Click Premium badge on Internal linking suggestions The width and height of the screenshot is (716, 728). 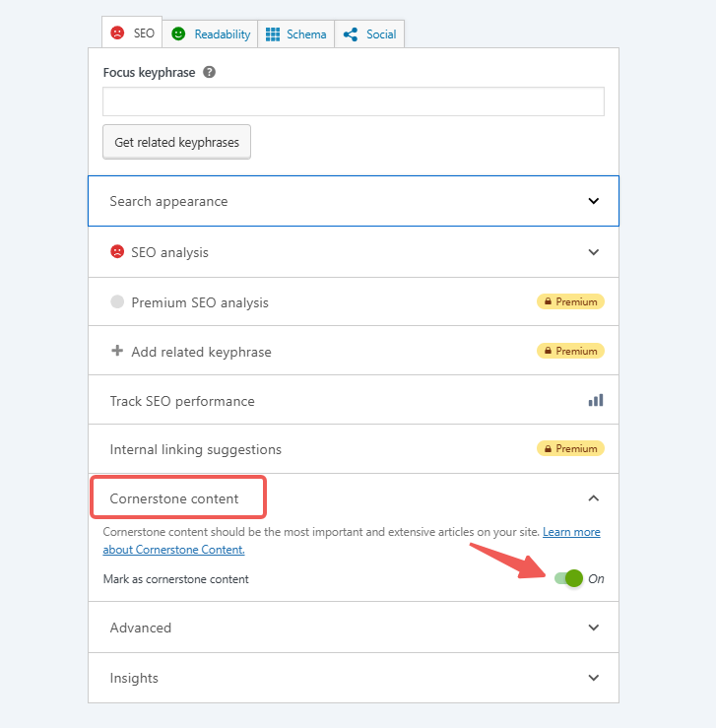click(x=570, y=448)
